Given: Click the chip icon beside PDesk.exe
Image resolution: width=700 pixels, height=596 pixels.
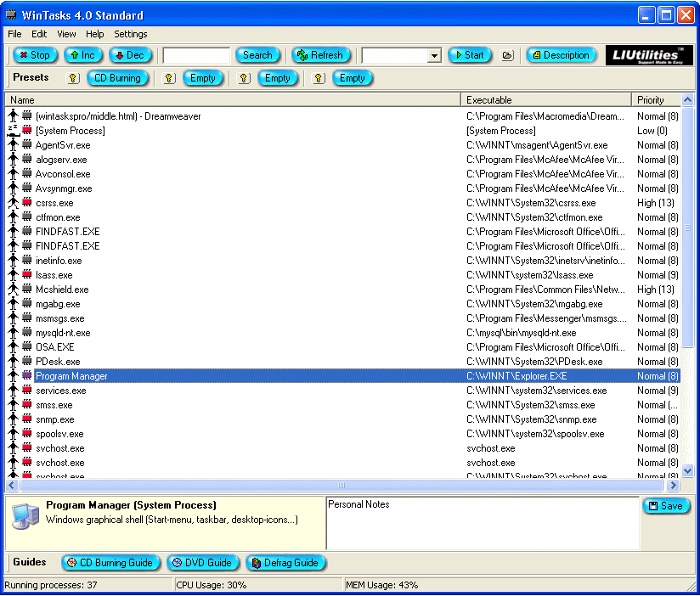Looking at the screenshot, I should 27,362.
